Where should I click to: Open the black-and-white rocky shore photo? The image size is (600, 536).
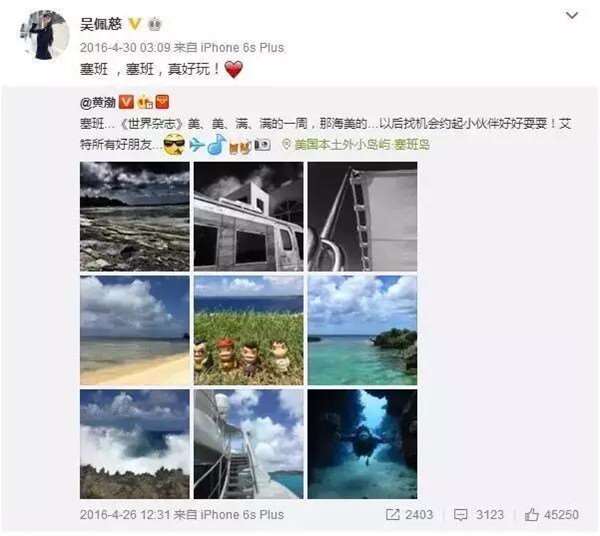[135, 216]
